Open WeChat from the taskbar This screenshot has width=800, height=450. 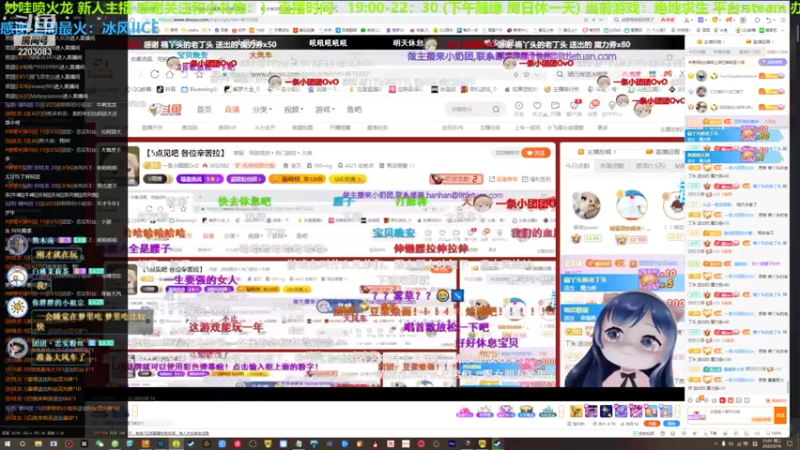(x=99, y=444)
